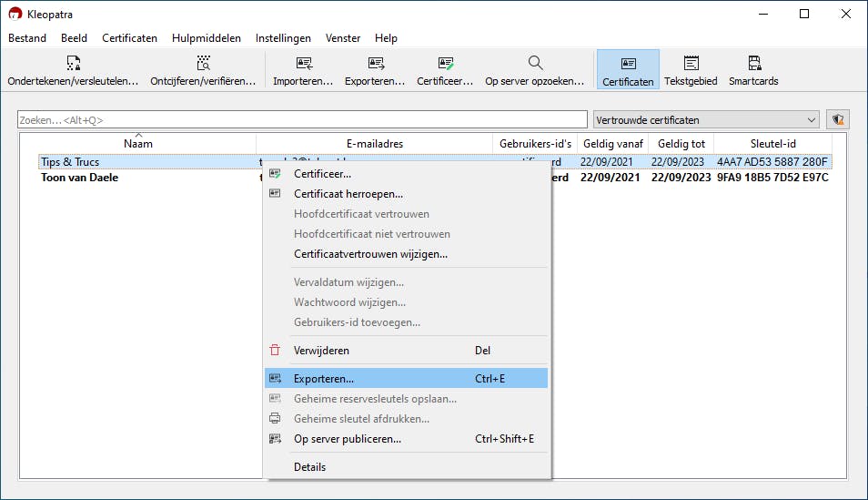Sort by Naam column header
Viewport: 868px width, 500px height.
point(137,144)
